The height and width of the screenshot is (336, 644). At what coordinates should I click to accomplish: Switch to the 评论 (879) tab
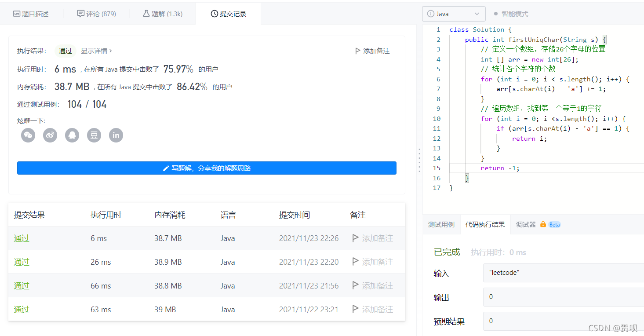96,14
